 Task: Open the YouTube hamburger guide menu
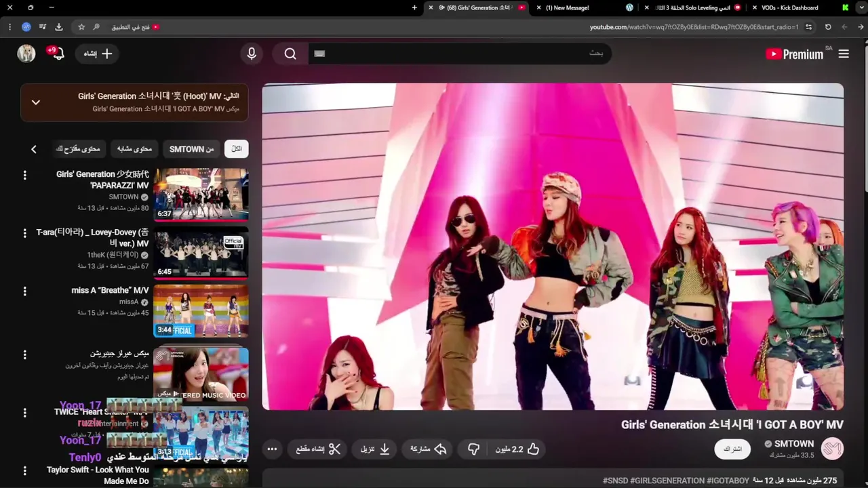844,54
